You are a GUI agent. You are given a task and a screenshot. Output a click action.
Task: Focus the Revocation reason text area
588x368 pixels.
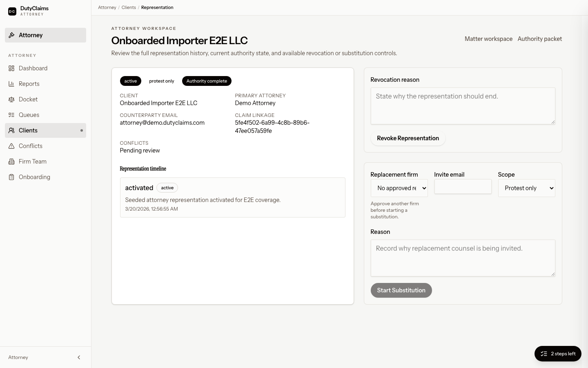click(x=463, y=106)
